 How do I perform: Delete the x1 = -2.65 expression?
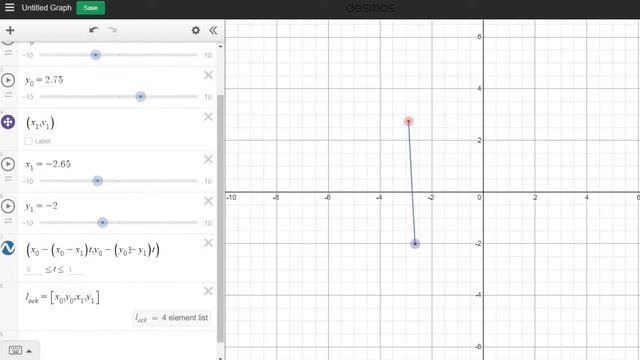(x=209, y=159)
